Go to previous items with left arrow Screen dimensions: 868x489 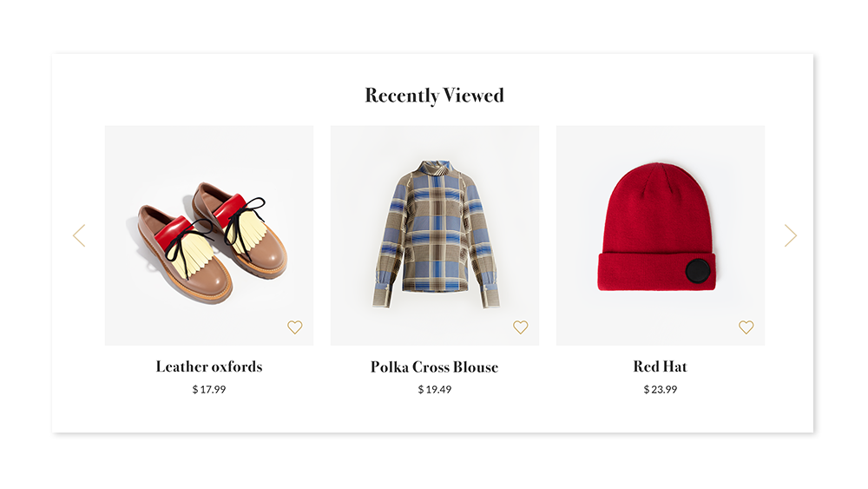tap(79, 235)
